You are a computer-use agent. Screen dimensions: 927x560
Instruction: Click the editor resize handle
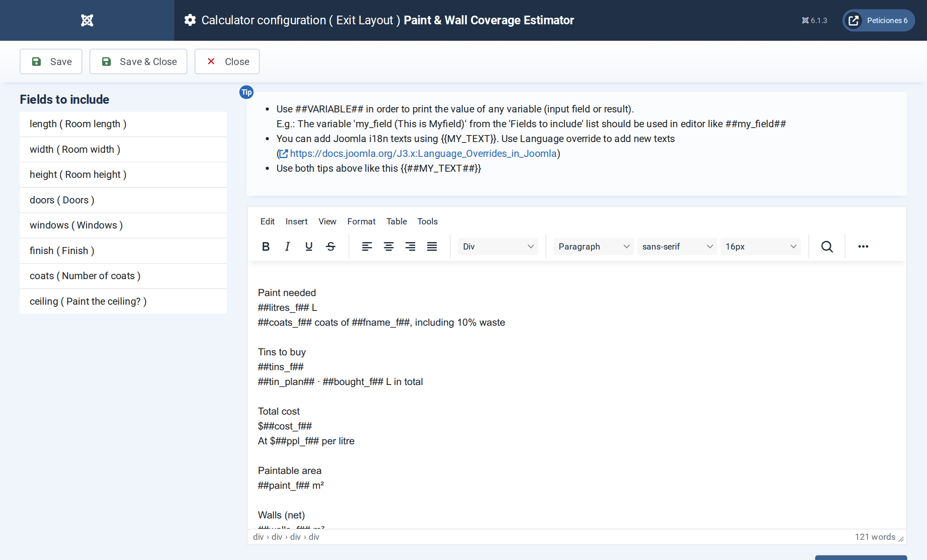tap(901, 539)
